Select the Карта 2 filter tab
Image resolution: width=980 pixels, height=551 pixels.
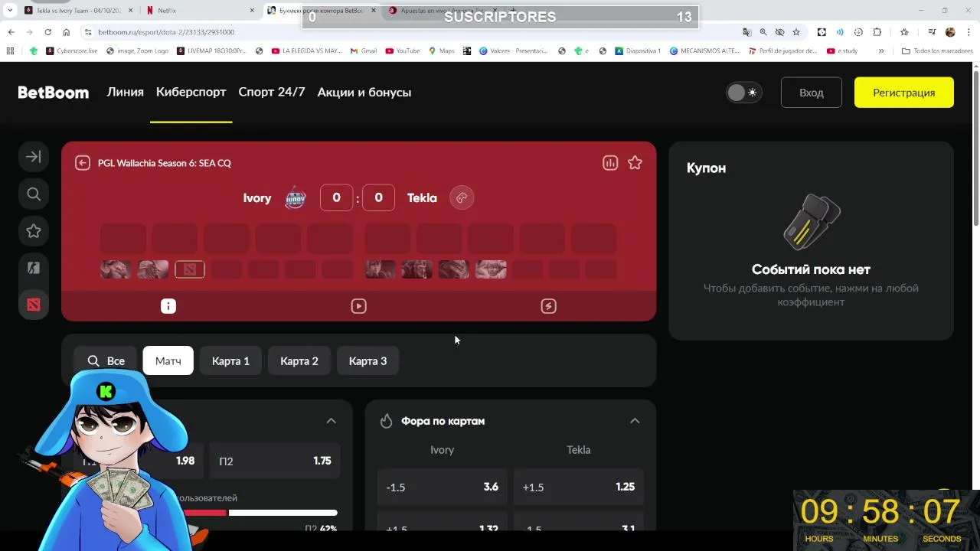click(x=299, y=361)
